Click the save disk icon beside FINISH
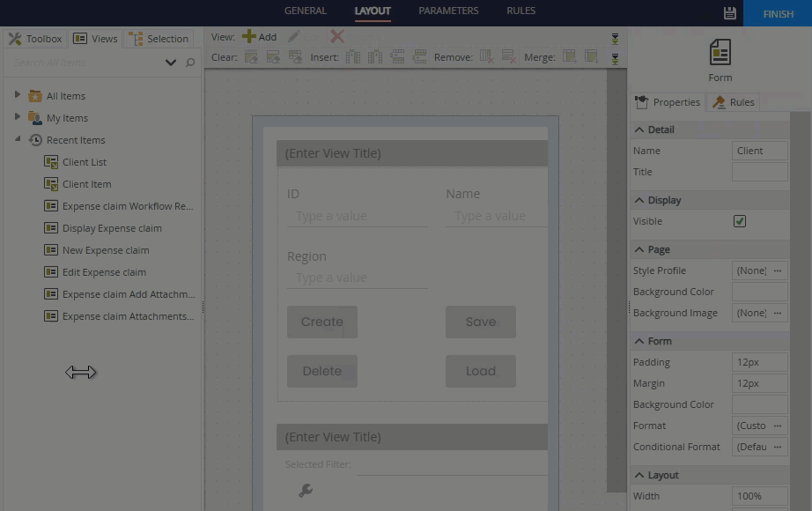Viewport: 812px width, 511px height. (x=729, y=13)
